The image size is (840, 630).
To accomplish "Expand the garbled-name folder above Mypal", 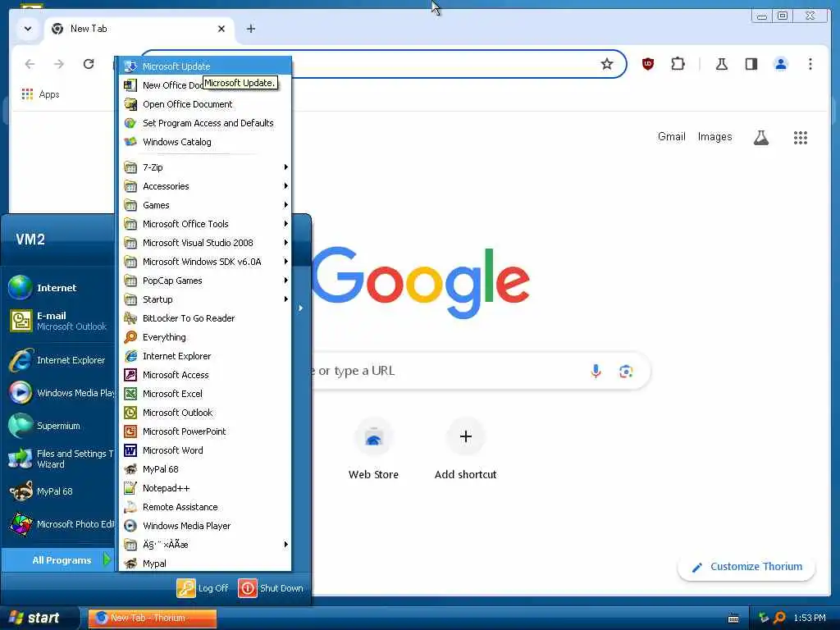I will (x=205, y=545).
